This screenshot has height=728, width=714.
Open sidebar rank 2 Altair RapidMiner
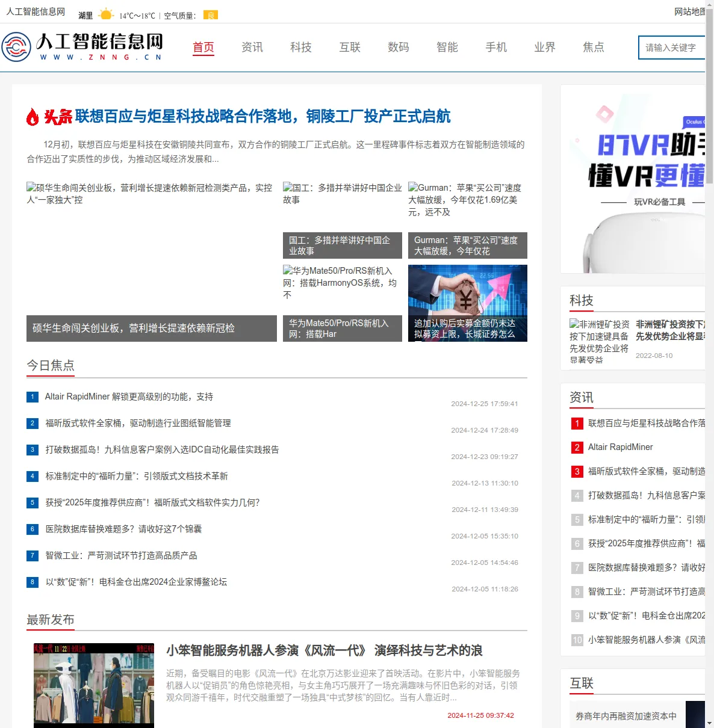[x=620, y=447]
